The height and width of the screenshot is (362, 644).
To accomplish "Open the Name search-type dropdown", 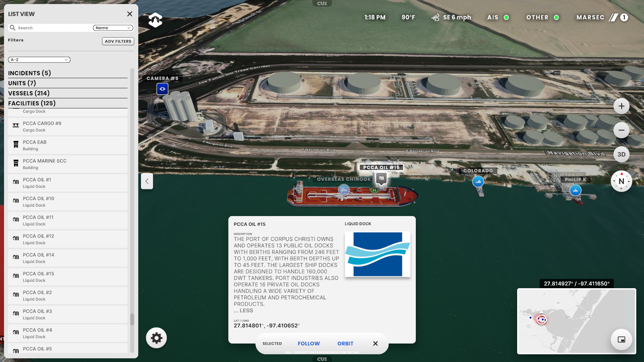I will coord(113,28).
